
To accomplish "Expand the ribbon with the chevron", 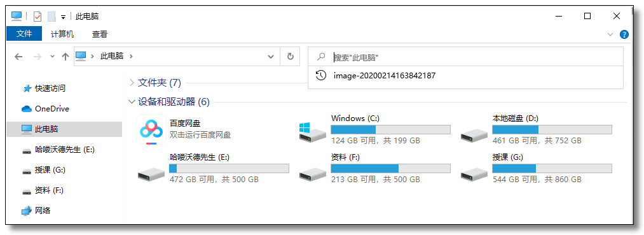I will point(610,34).
